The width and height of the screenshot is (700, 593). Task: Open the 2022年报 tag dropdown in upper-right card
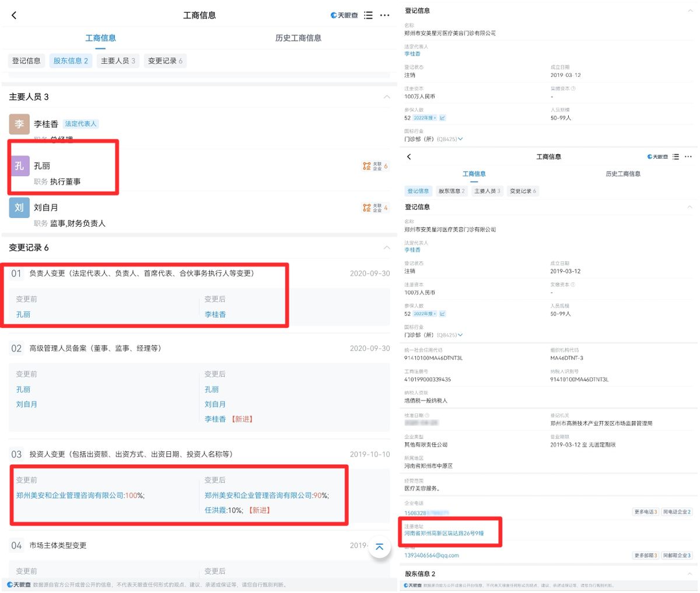[x=425, y=118]
